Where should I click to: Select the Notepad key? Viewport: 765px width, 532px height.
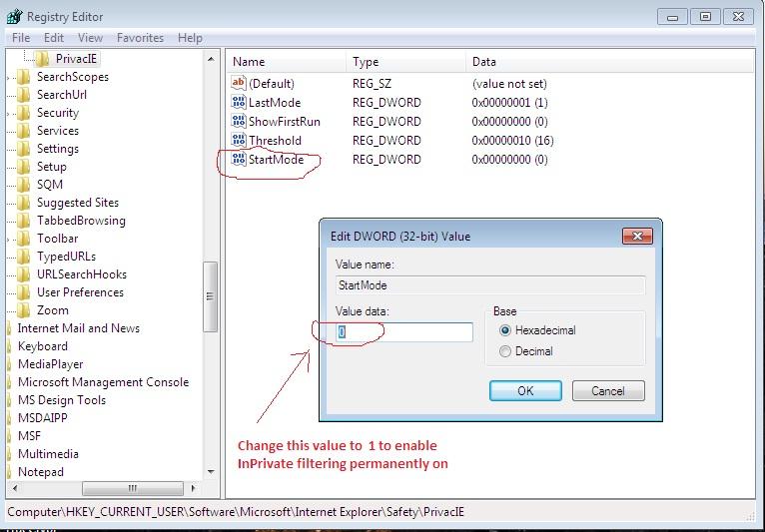[41, 472]
